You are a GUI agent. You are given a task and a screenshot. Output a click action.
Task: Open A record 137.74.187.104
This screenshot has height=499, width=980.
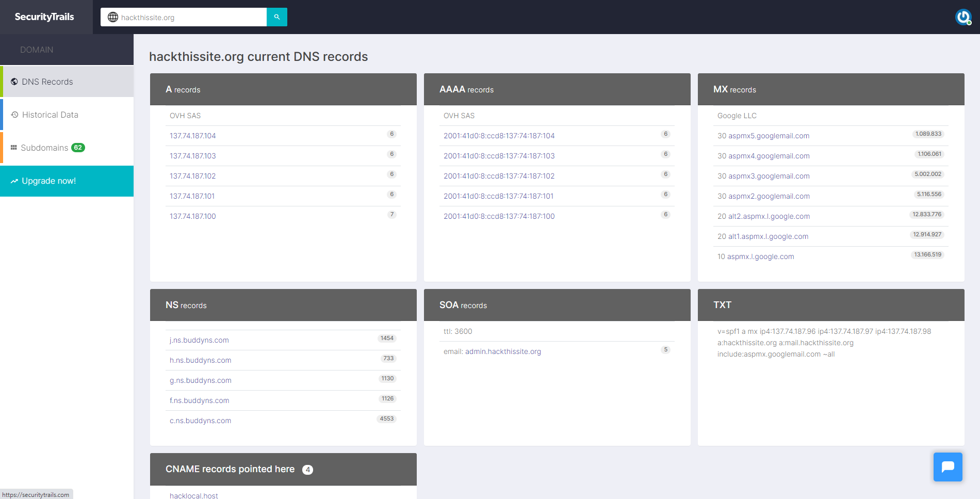point(193,136)
